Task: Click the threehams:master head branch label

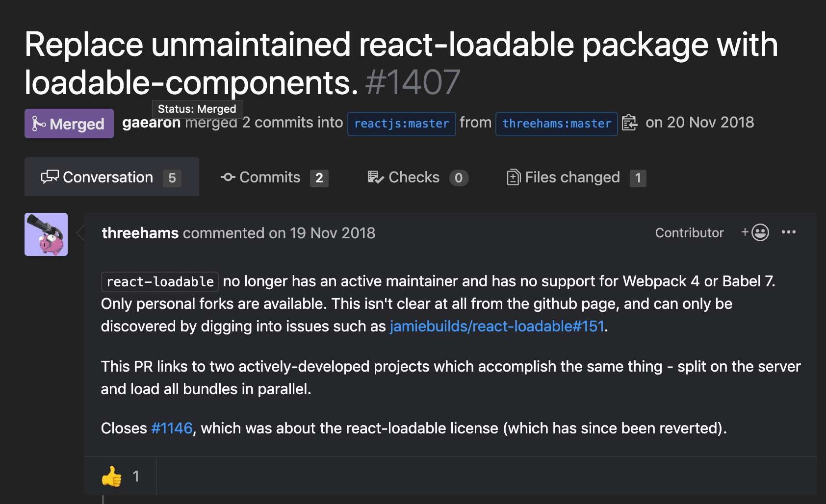Action: (557, 124)
